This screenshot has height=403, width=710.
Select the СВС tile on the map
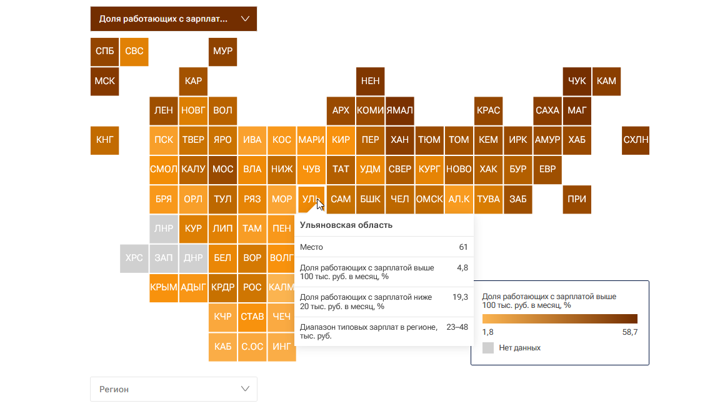[134, 51]
